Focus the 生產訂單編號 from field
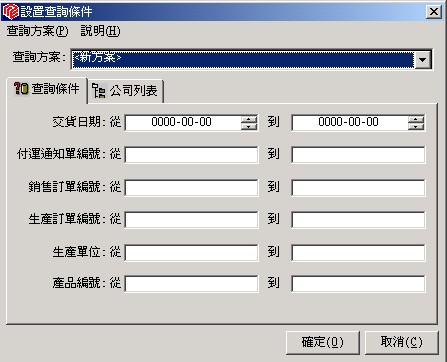This screenshot has height=362, width=447. [191, 220]
